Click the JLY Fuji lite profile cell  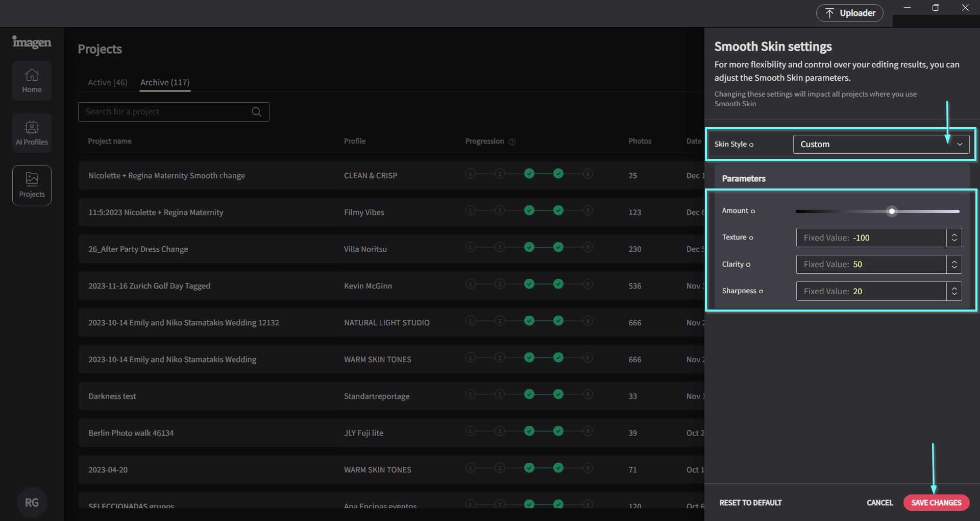pyautogui.click(x=363, y=433)
